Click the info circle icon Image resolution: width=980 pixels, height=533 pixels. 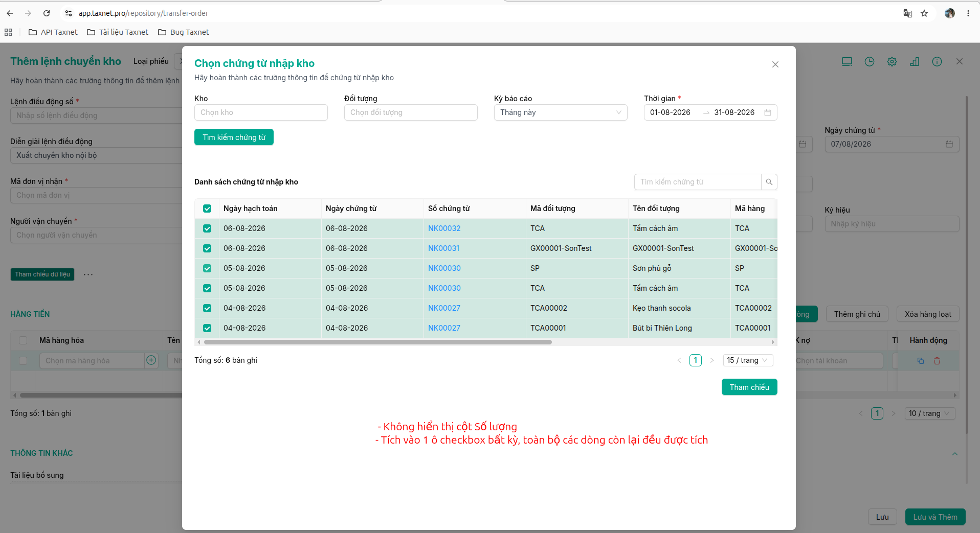(937, 62)
